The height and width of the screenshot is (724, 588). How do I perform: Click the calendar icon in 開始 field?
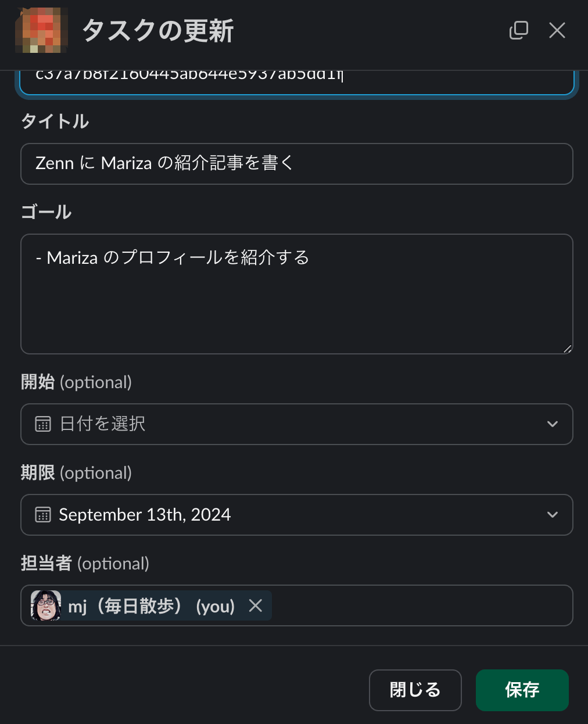coord(43,424)
